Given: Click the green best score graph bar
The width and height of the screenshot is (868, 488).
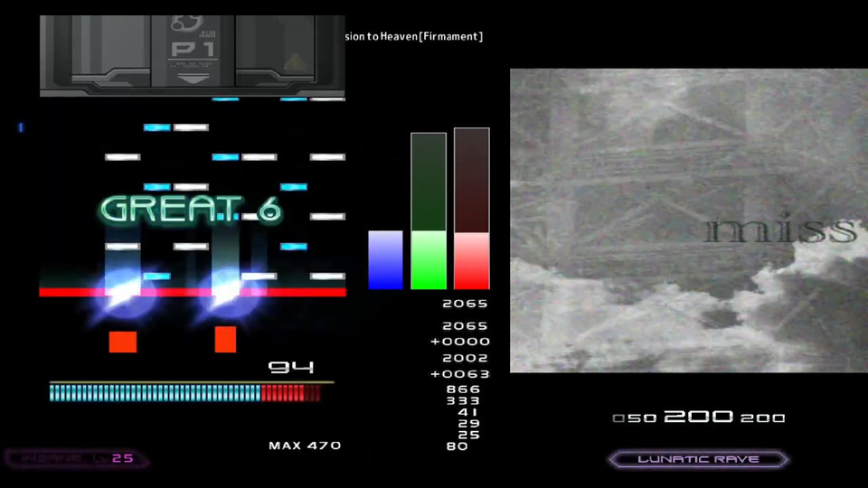Looking at the screenshot, I should pos(429,211).
